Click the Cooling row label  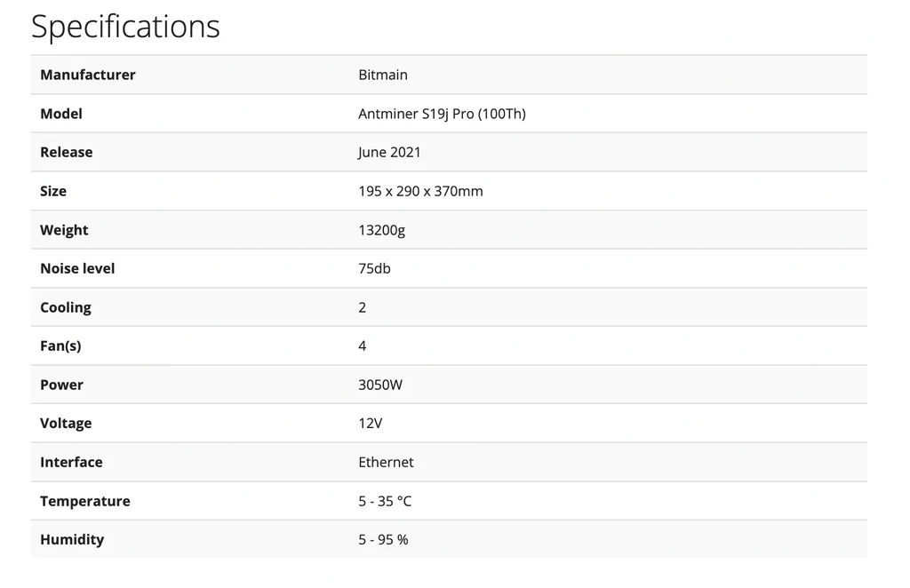[66, 307]
